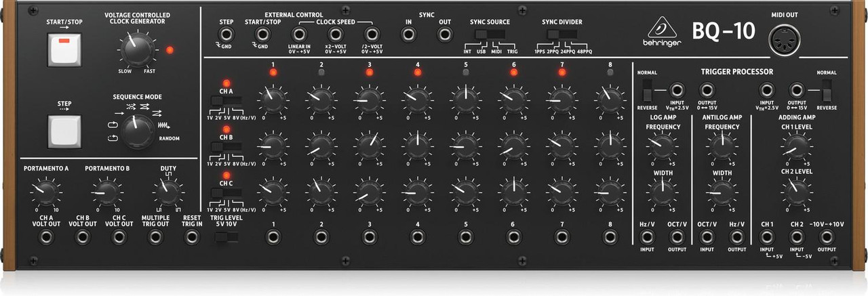The width and height of the screenshot is (868, 296).
Task: Toggle the CH A voltage range switch
Action: coord(226,100)
